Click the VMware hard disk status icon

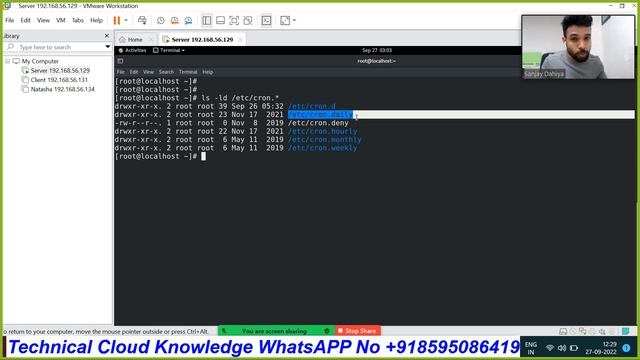coord(563,331)
